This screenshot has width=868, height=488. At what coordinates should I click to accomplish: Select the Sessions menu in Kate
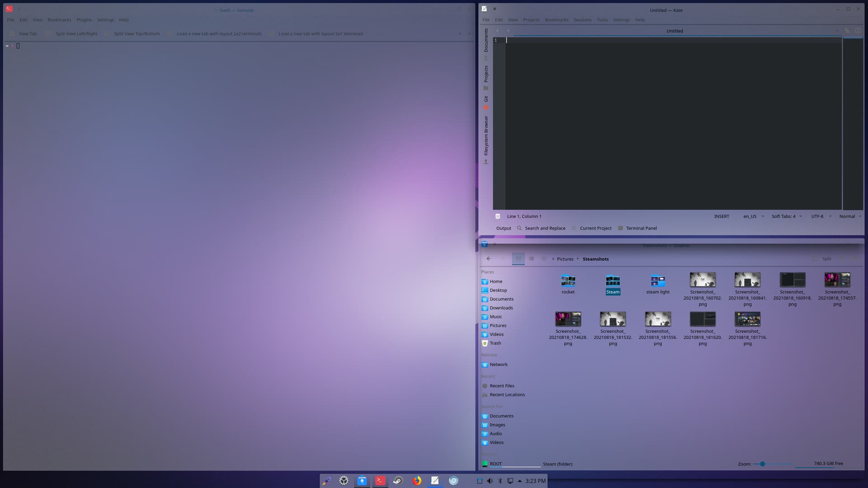tap(582, 20)
